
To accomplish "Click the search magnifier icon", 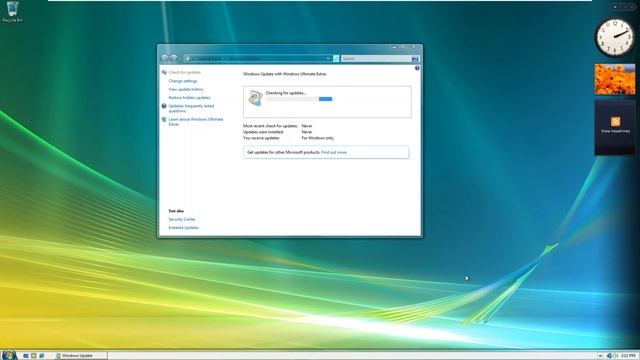I will [x=415, y=59].
